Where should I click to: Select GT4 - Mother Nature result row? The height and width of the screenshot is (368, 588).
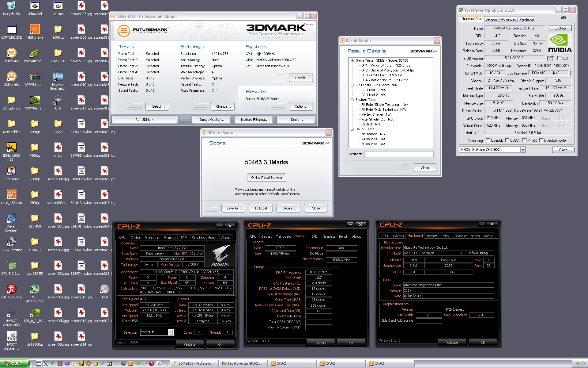[x=385, y=80]
